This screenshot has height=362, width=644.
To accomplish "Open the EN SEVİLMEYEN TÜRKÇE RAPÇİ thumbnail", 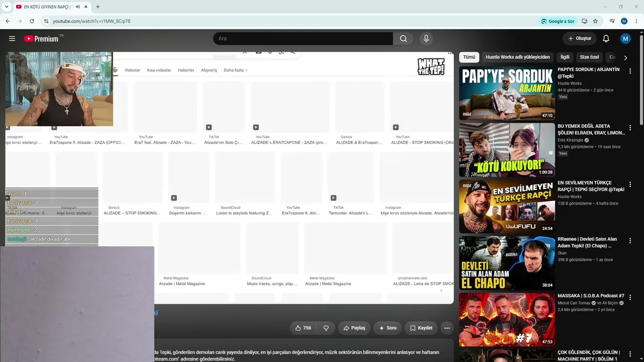I will click(507, 206).
